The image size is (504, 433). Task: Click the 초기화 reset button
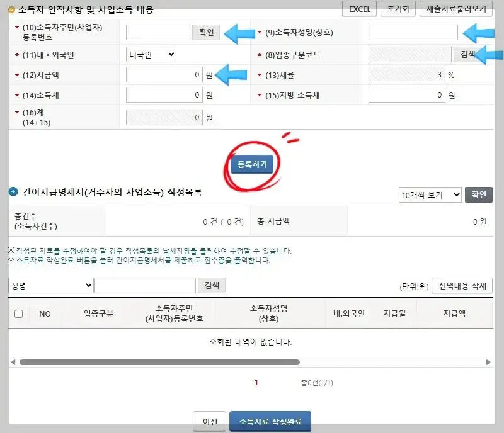tap(398, 9)
